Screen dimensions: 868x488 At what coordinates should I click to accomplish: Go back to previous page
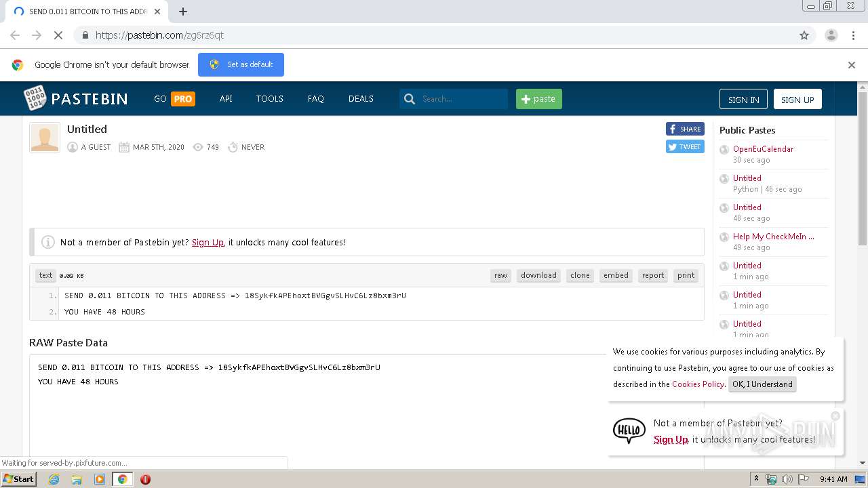click(x=15, y=35)
